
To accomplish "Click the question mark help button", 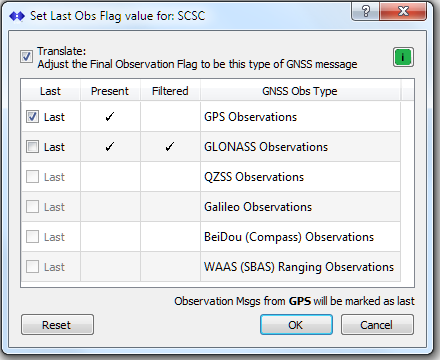I will 365,11.
